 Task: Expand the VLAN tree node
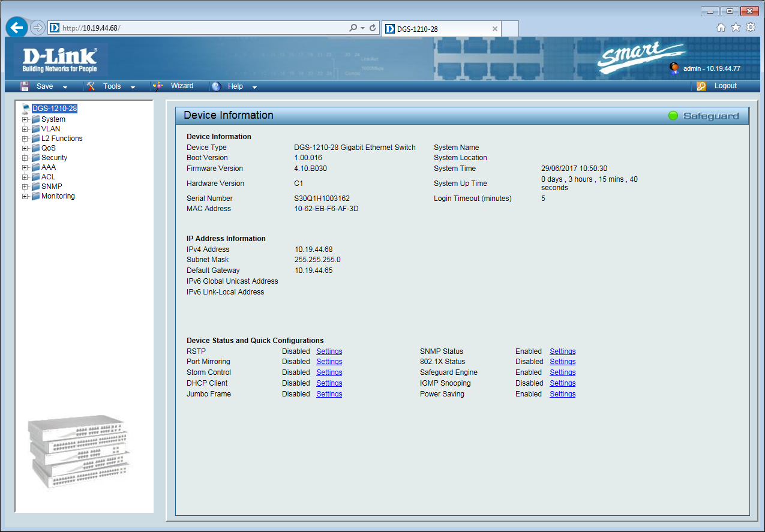coord(25,129)
